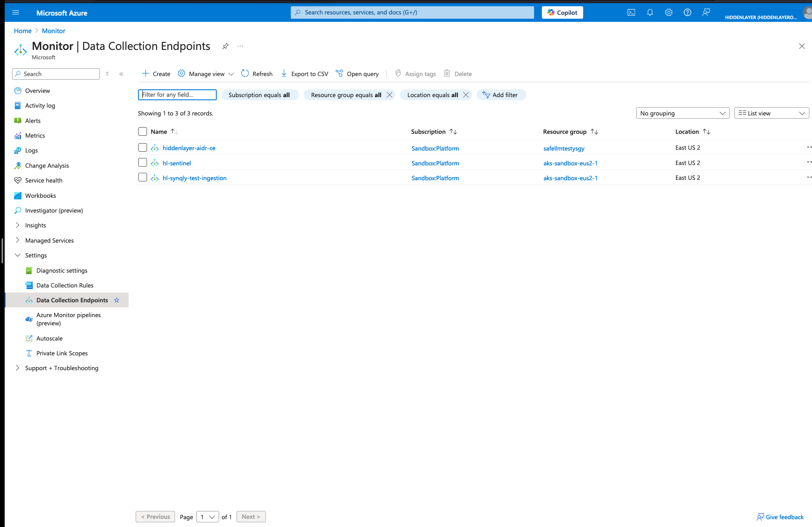The height and width of the screenshot is (527, 812).
Task: Focus the Filter for any field box
Action: tap(177, 95)
